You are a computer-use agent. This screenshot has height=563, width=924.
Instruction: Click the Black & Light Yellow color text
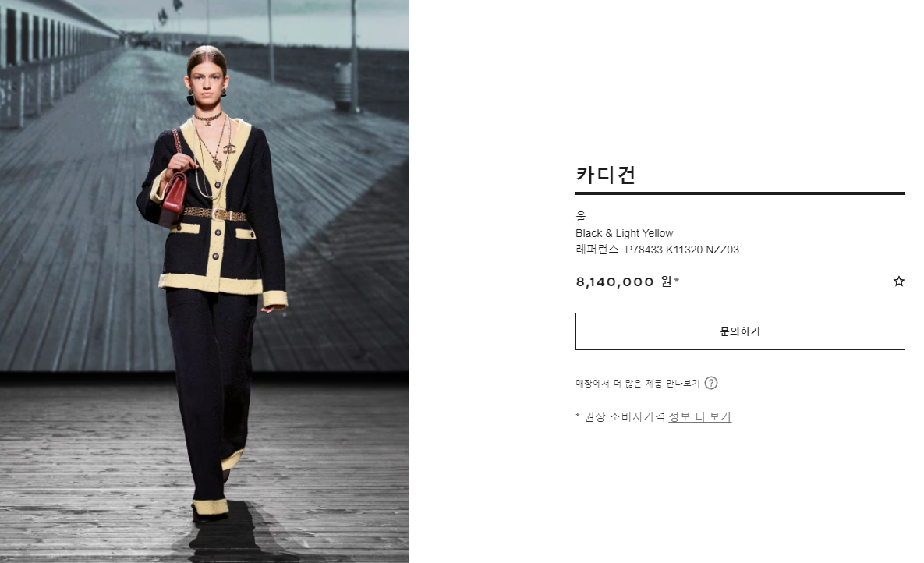pyautogui.click(x=624, y=233)
